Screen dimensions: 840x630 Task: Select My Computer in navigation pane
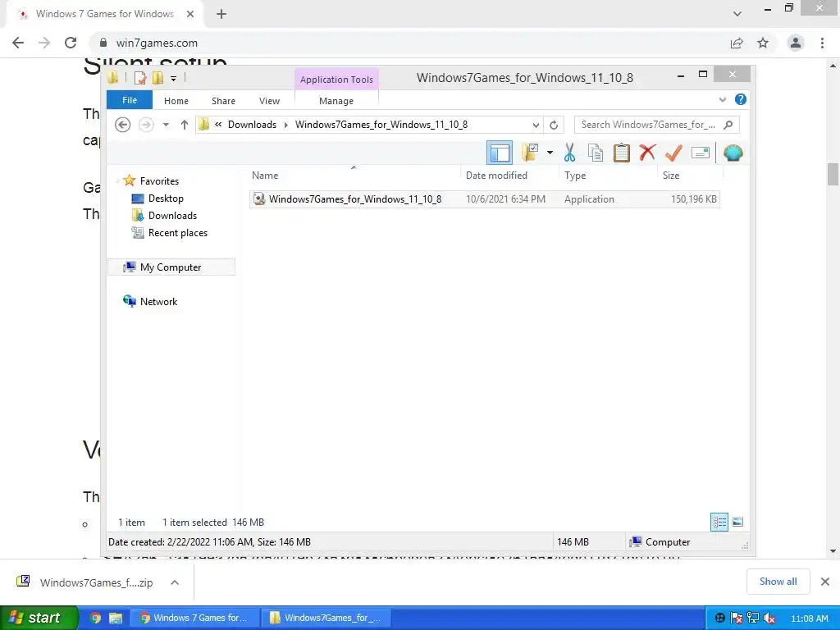tap(171, 267)
